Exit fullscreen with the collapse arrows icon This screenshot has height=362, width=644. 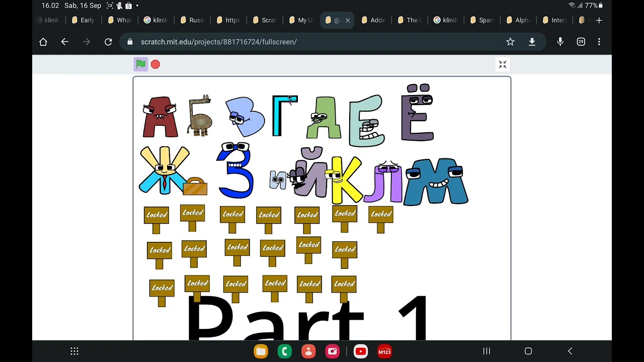click(x=503, y=64)
